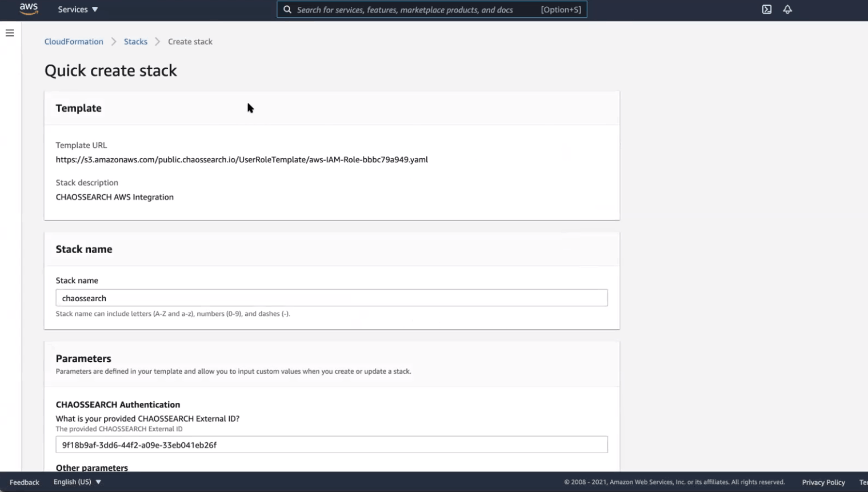Click the copyright notice in footer

(x=674, y=482)
